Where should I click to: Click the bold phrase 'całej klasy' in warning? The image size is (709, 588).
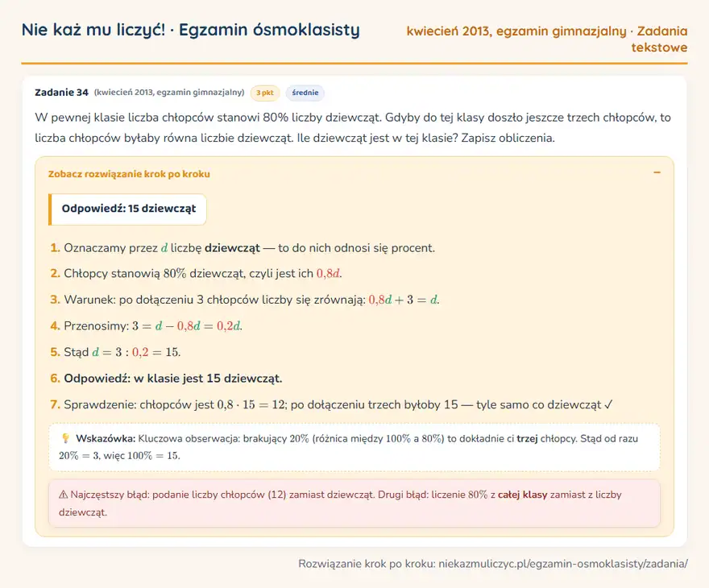pos(522,495)
